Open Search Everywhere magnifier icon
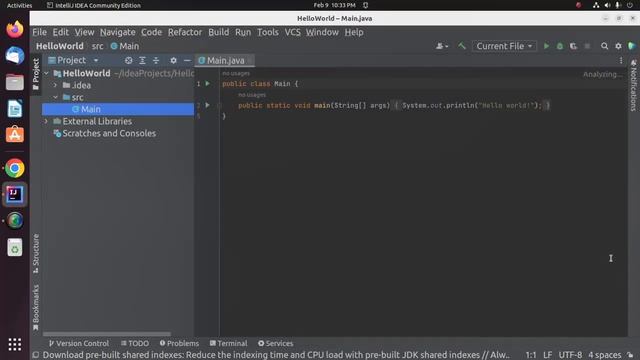 pyautogui.click(x=604, y=46)
